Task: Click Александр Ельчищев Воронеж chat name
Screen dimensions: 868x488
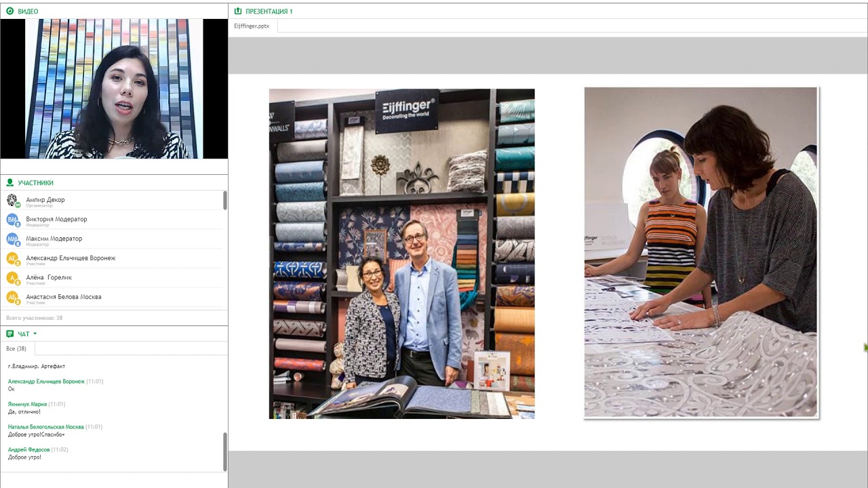Action: coord(46,382)
